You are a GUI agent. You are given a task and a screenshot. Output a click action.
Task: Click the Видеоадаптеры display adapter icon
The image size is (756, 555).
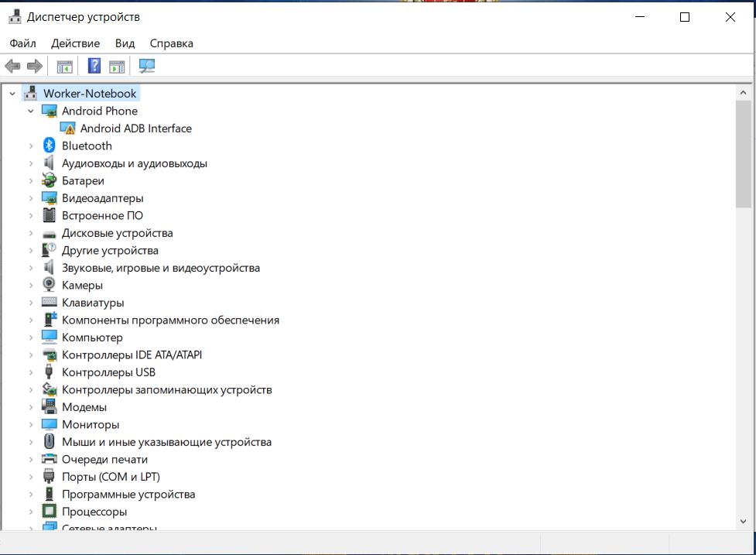point(50,197)
